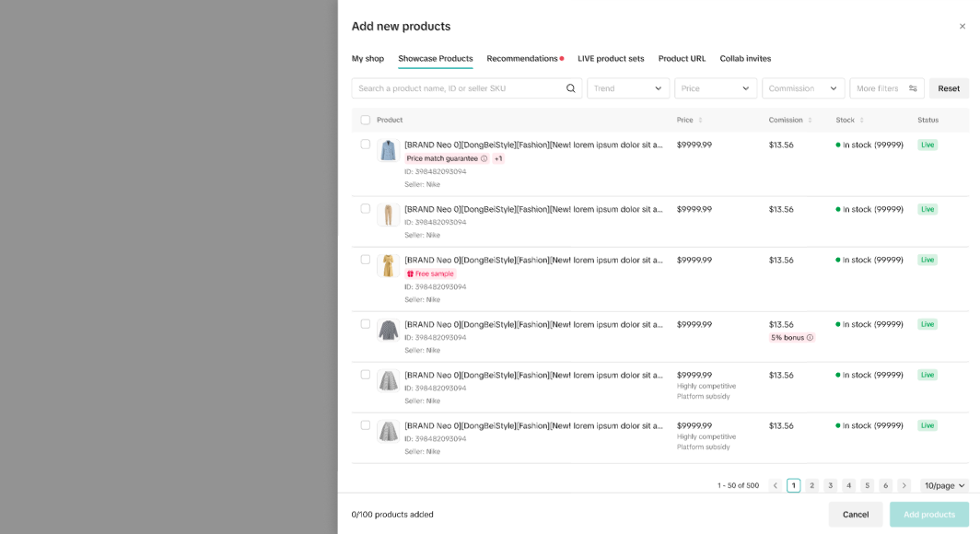The width and height of the screenshot is (980, 534).
Task: Switch to the My shop tab
Action: [367, 59]
